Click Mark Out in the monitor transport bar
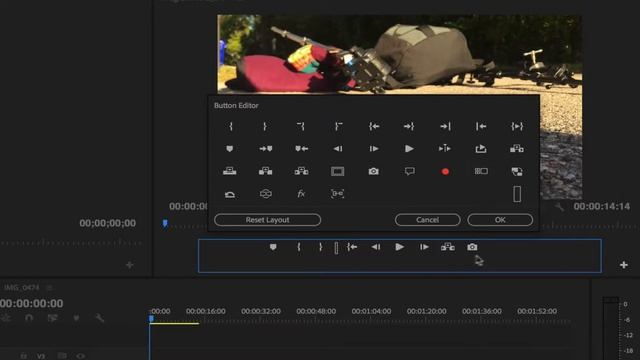Viewport: 640px width, 360px height. coord(321,247)
